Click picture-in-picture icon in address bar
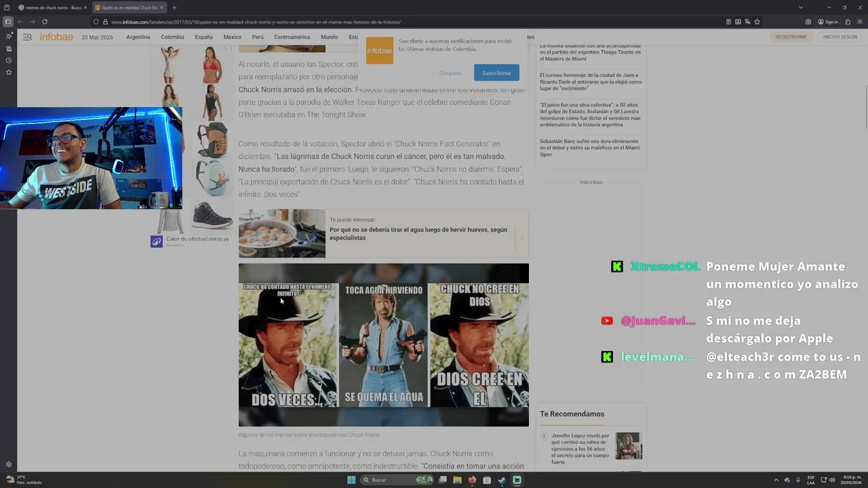Image resolution: width=868 pixels, height=488 pixels. pyautogui.click(x=738, y=22)
